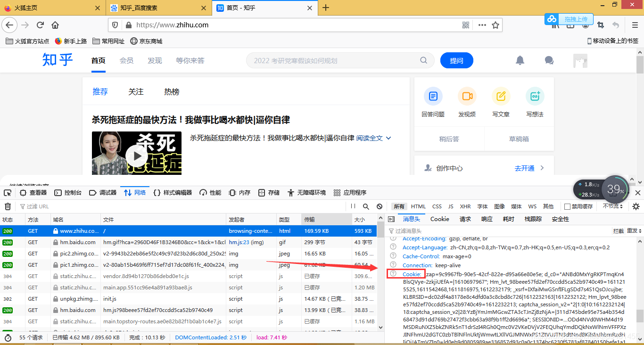644x345 pixels.
Task: Open the 热榜 feed tab
Action: [172, 91]
